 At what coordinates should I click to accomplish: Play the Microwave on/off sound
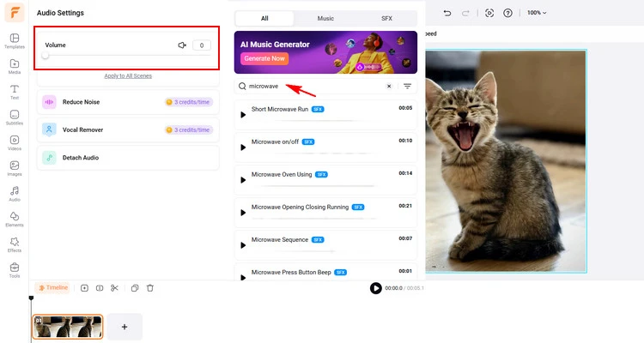pos(243,147)
